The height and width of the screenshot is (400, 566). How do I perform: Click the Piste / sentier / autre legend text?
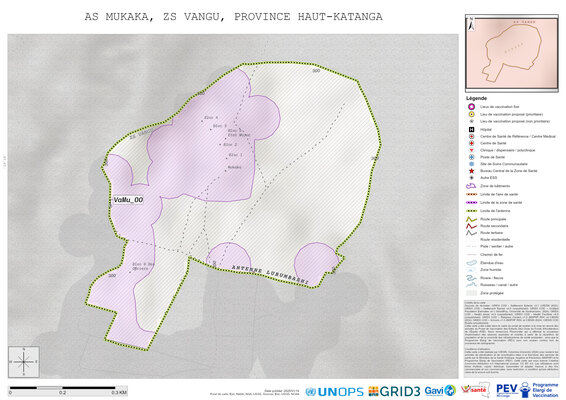[497, 246]
